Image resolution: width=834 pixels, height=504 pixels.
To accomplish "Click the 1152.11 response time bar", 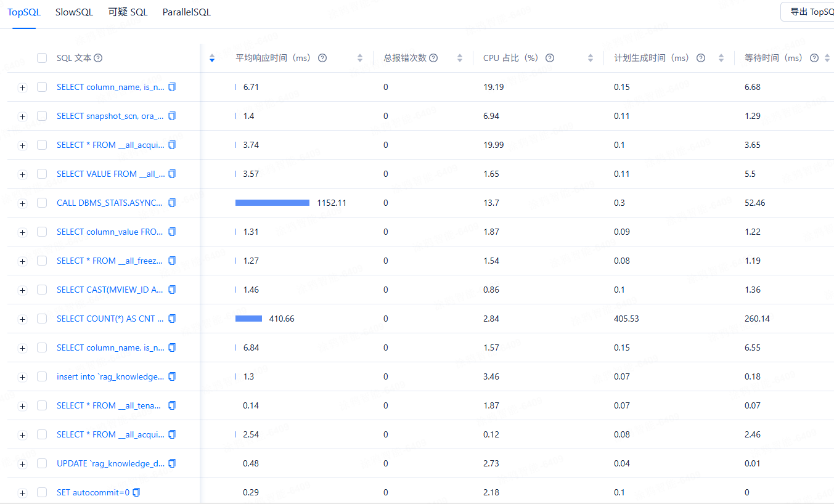I will tap(272, 203).
